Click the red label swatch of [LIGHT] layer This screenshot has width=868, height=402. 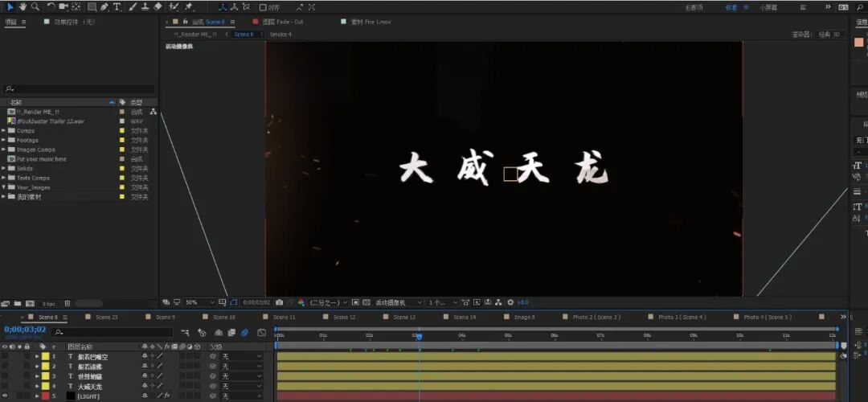[45, 396]
